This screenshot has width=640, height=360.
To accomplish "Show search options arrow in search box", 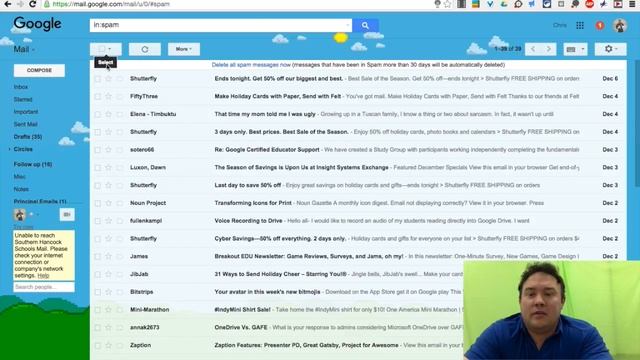I will (x=347, y=25).
